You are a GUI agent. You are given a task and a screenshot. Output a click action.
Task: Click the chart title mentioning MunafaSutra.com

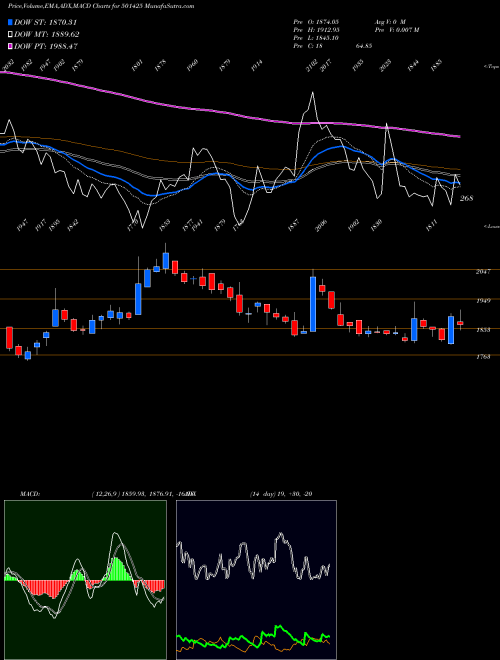click(x=101, y=6)
